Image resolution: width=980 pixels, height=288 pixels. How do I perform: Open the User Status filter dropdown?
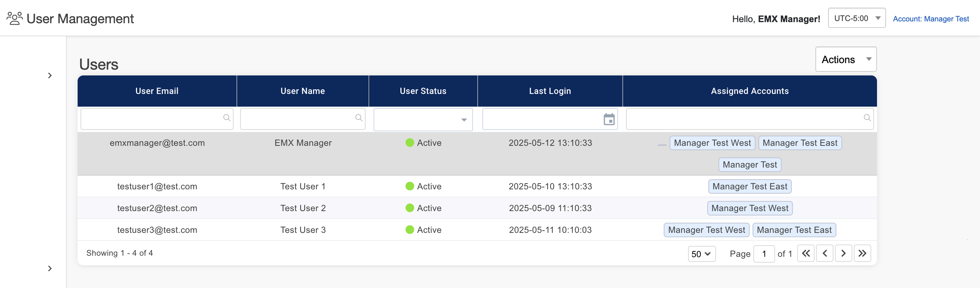point(423,119)
